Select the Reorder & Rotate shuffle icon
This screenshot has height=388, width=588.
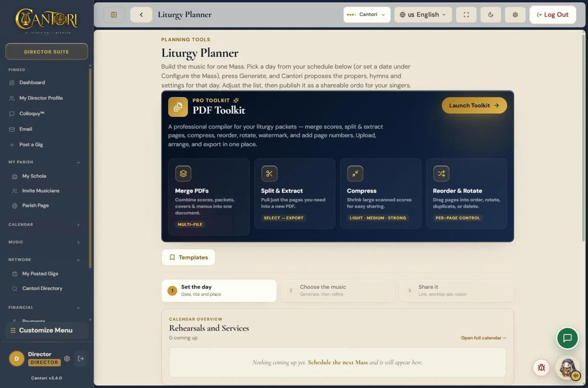pyautogui.click(x=441, y=173)
